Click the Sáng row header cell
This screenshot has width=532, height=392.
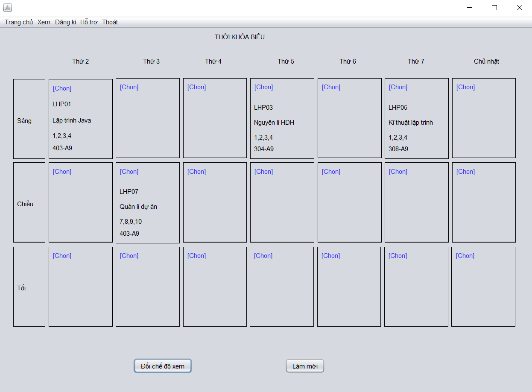29,119
